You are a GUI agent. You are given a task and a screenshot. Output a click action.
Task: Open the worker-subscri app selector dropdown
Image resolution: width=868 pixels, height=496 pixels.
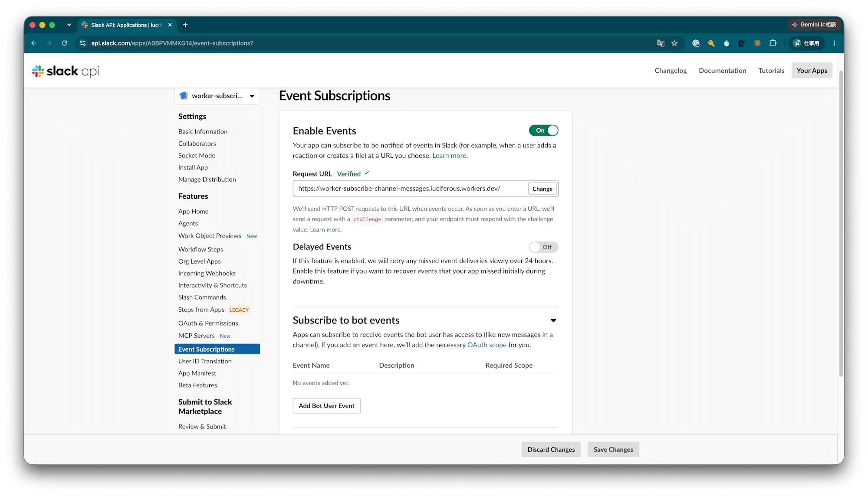[x=217, y=96]
